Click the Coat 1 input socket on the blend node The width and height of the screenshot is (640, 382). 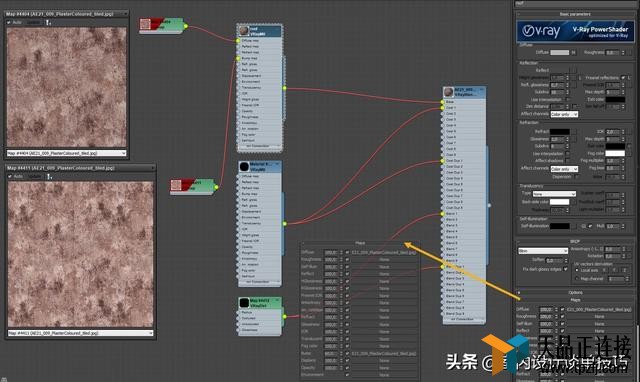pyautogui.click(x=442, y=108)
